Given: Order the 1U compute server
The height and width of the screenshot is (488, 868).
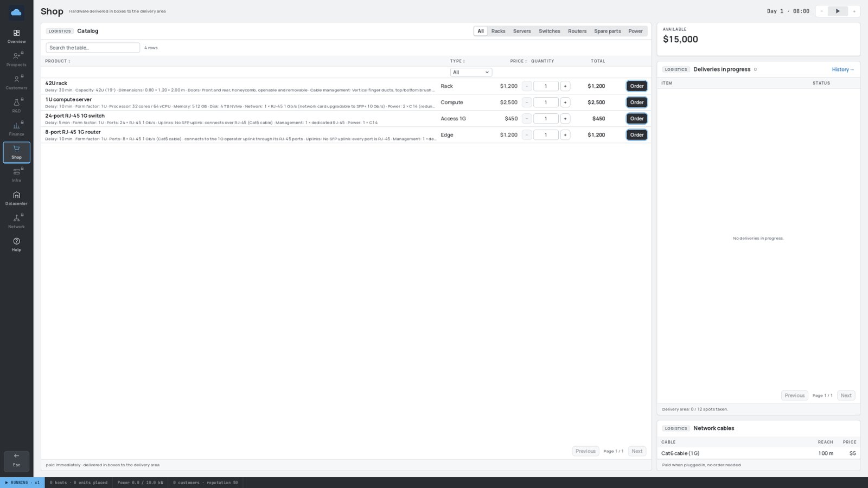Looking at the screenshot, I should (x=637, y=102).
